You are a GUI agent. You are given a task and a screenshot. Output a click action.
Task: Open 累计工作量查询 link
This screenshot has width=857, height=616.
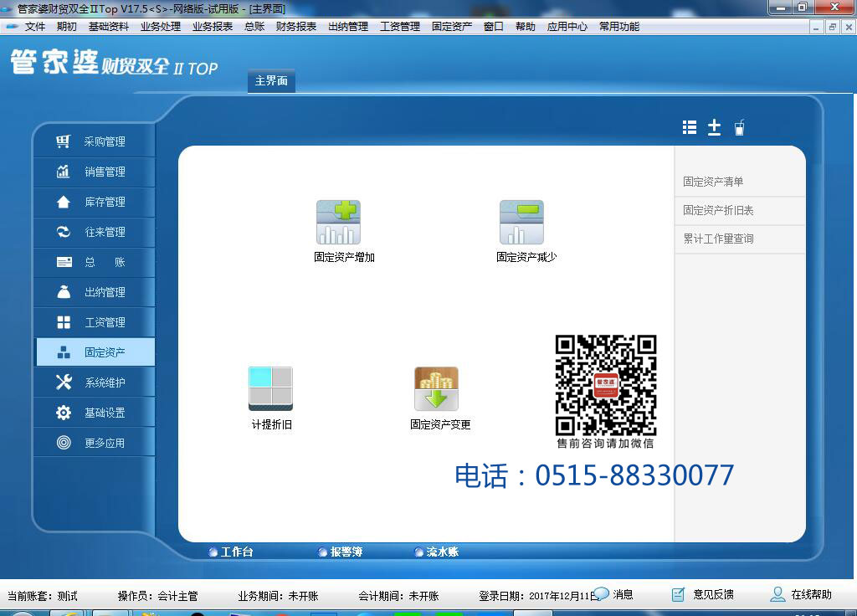click(x=718, y=239)
